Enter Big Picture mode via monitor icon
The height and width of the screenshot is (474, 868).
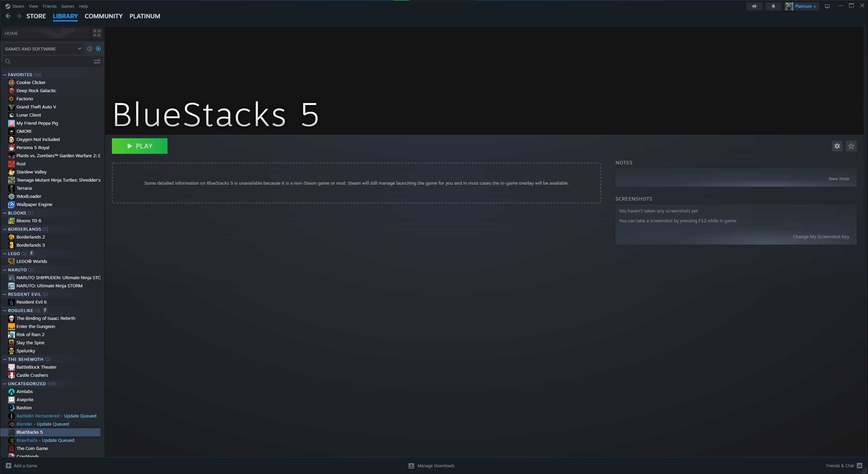click(827, 6)
